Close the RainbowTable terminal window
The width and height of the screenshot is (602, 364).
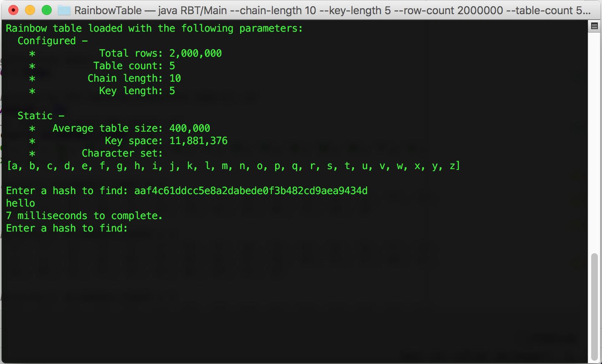click(x=13, y=10)
